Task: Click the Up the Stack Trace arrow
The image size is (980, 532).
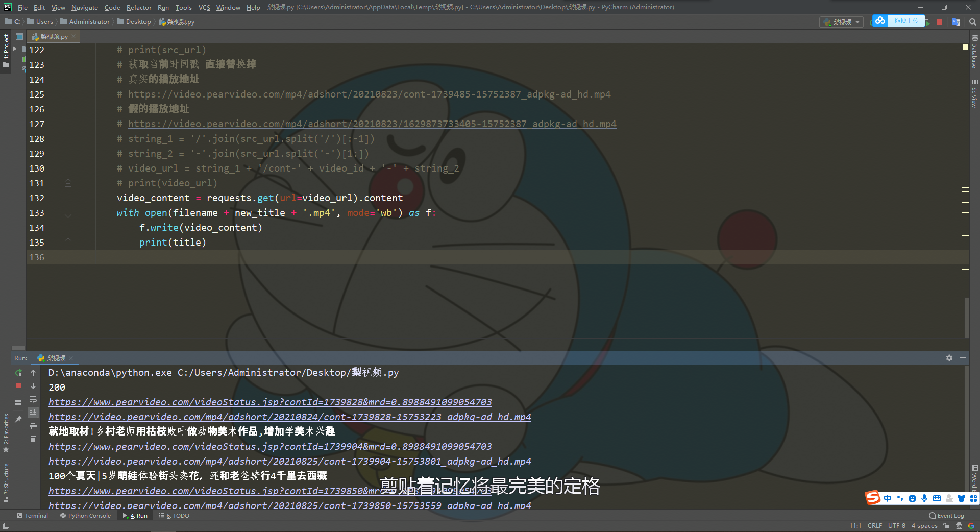Action: pyautogui.click(x=33, y=373)
